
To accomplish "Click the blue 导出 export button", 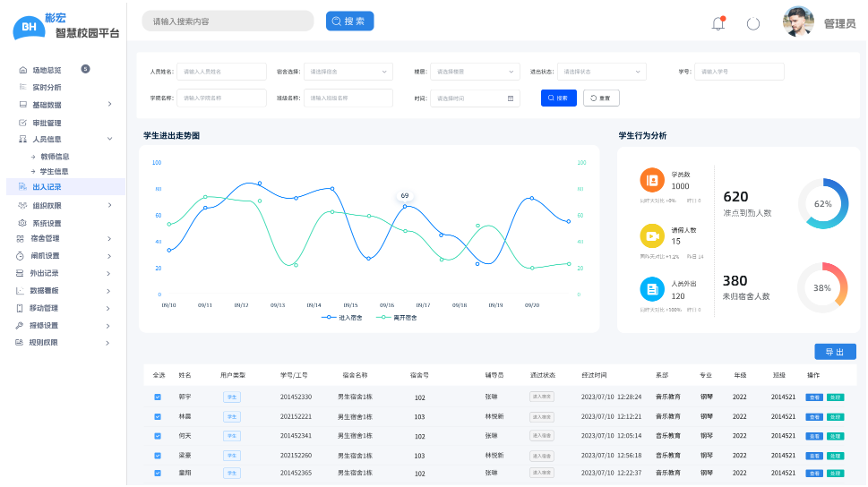I will (x=835, y=352).
